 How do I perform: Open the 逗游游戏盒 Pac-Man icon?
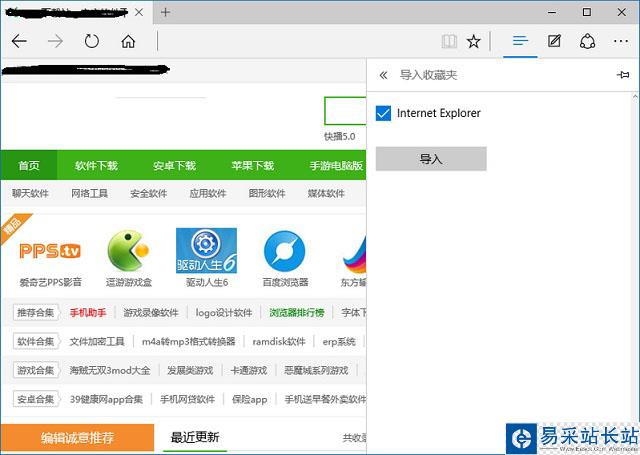pos(128,251)
